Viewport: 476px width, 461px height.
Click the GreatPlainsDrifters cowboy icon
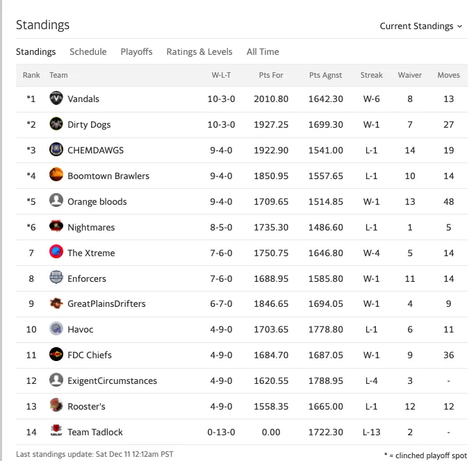(56, 303)
